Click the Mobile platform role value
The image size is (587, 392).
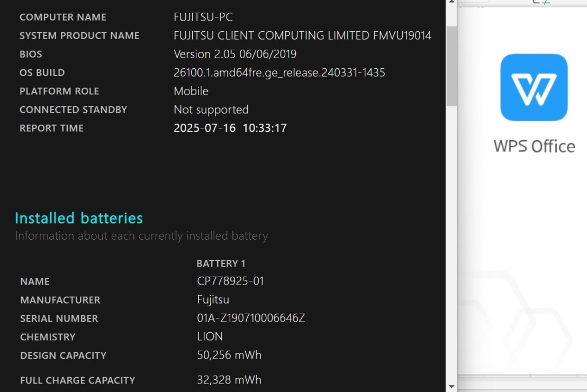(x=191, y=91)
